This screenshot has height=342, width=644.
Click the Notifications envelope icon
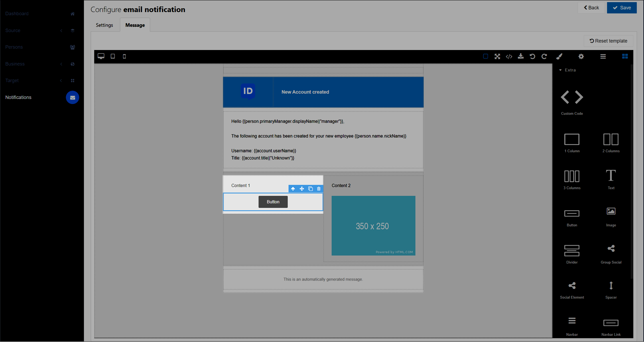click(x=72, y=98)
